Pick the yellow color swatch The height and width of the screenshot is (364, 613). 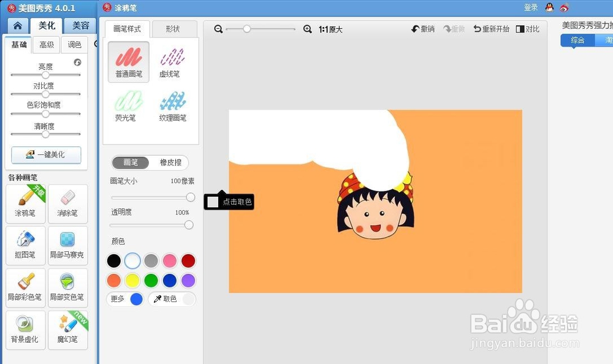click(x=132, y=280)
